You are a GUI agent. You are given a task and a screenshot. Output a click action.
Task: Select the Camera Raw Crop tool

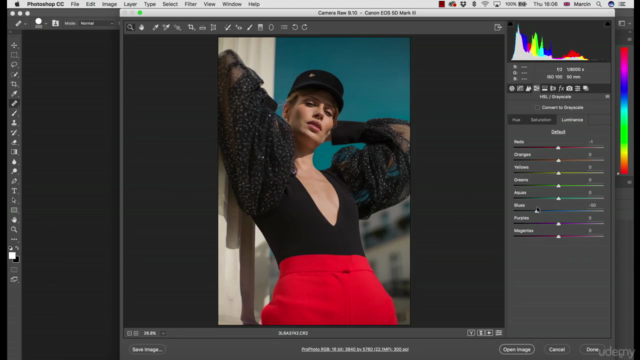191,27
